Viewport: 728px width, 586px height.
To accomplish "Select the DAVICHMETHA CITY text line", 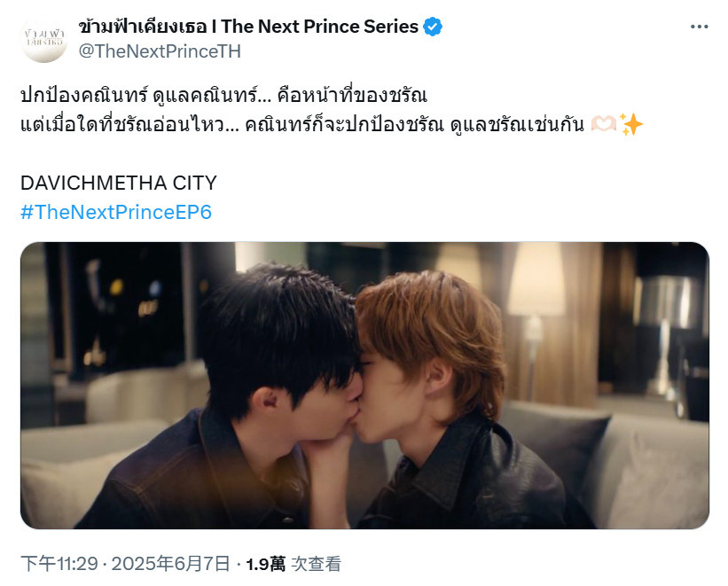I will (119, 183).
